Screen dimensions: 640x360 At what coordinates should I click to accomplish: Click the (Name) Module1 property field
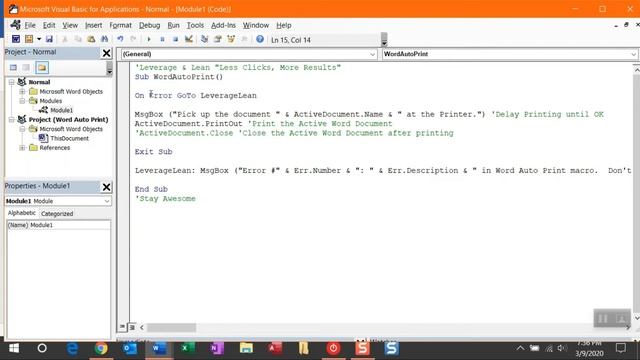point(58,225)
